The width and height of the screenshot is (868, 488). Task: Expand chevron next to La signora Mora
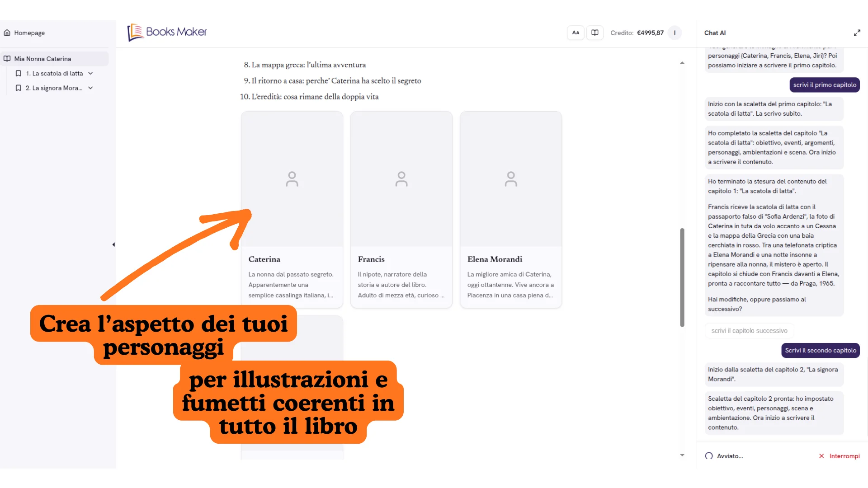click(x=90, y=88)
